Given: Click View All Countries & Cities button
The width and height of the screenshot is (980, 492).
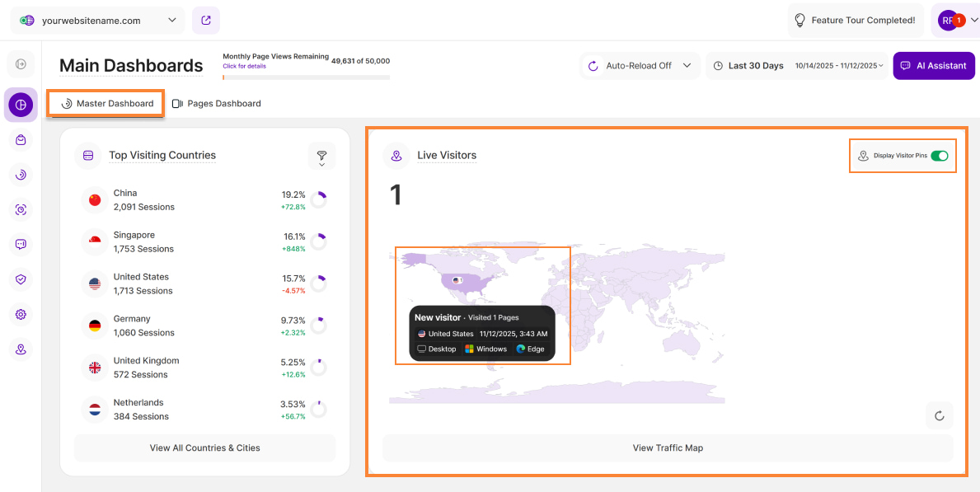Looking at the screenshot, I should pyautogui.click(x=204, y=448).
